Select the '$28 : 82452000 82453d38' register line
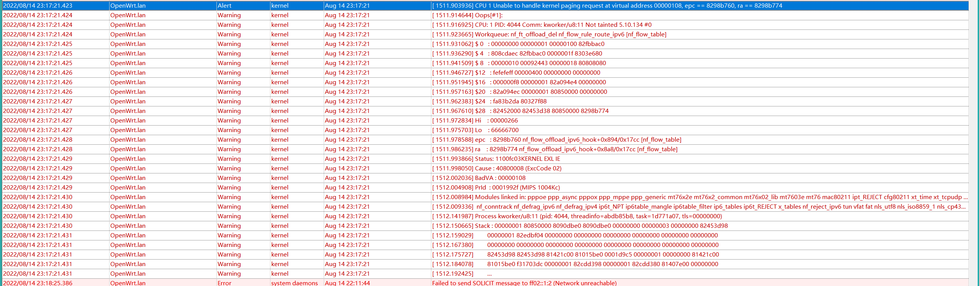980x286 pixels. [520, 111]
